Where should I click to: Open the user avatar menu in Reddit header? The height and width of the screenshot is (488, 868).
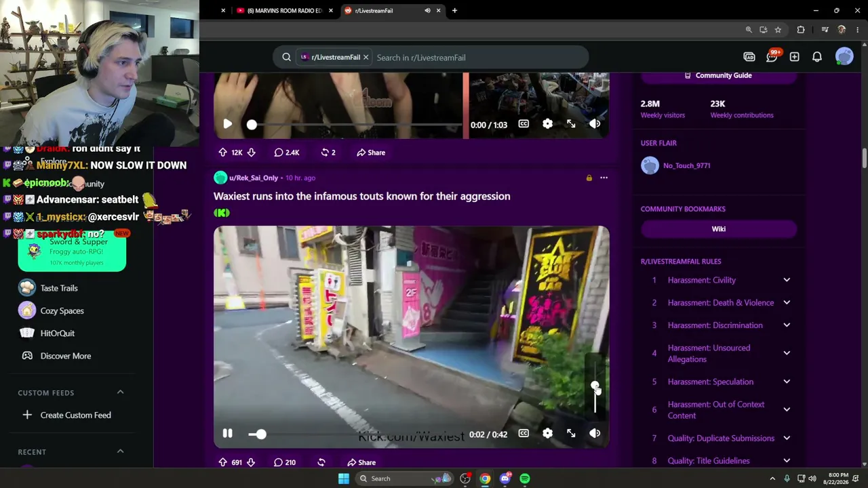point(844,57)
